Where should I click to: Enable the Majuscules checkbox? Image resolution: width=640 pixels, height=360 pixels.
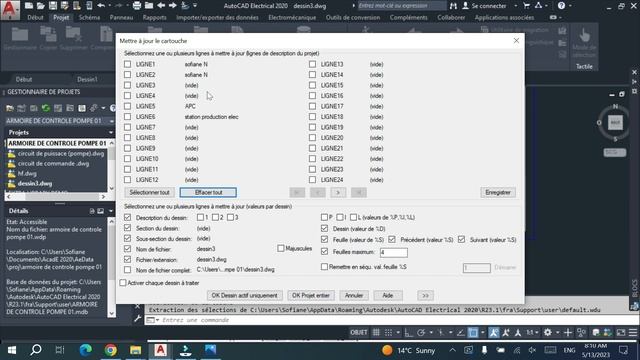tap(280, 248)
